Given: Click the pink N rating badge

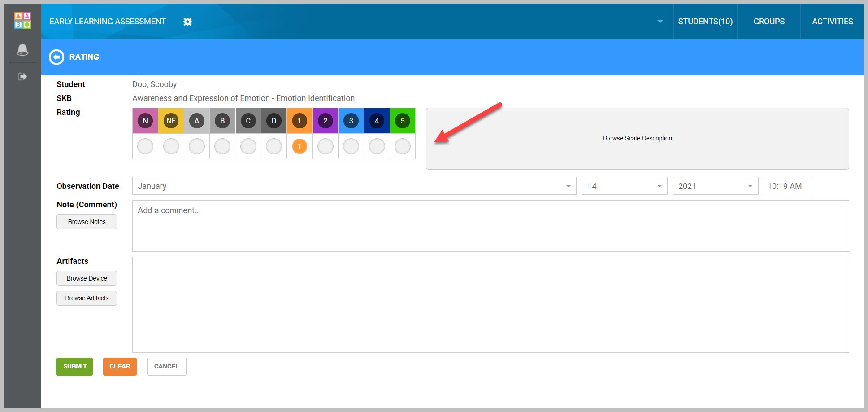Looking at the screenshot, I should point(145,121).
